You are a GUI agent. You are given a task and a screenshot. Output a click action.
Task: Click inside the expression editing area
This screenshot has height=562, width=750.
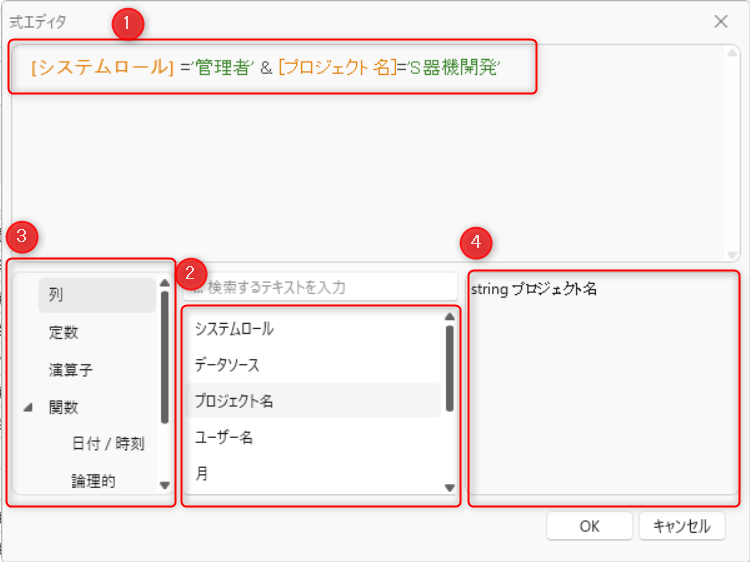tap(375, 170)
